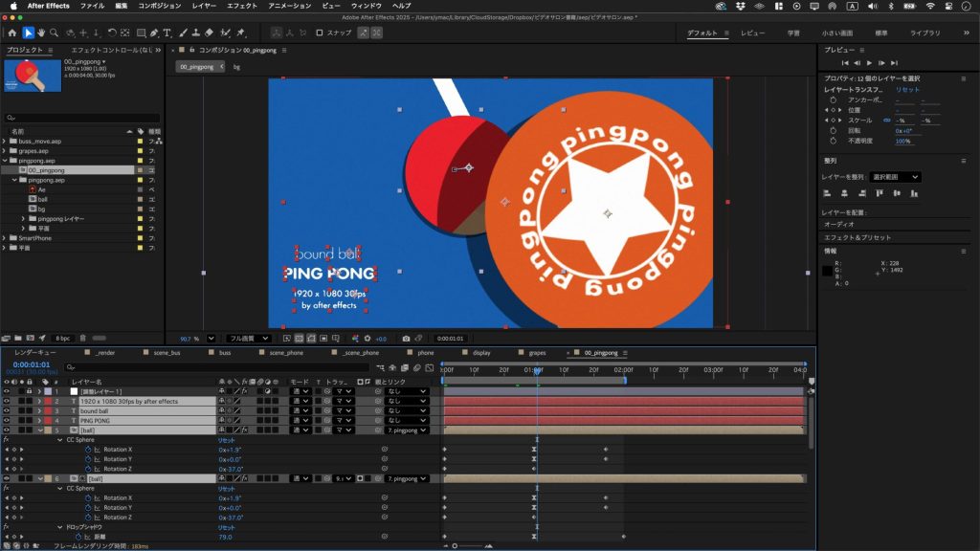Open the フル画質 resolution dropdown
980x551 pixels.
[x=248, y=339]
